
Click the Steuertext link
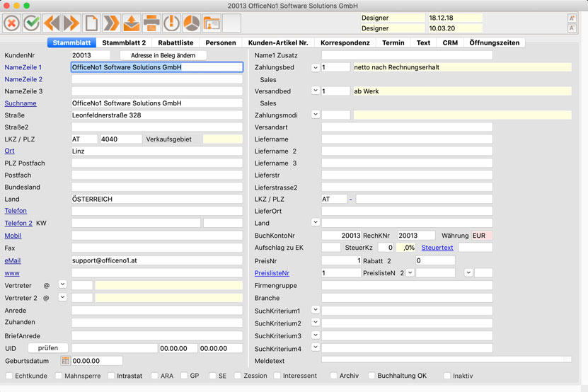click(x=437, y=248)
